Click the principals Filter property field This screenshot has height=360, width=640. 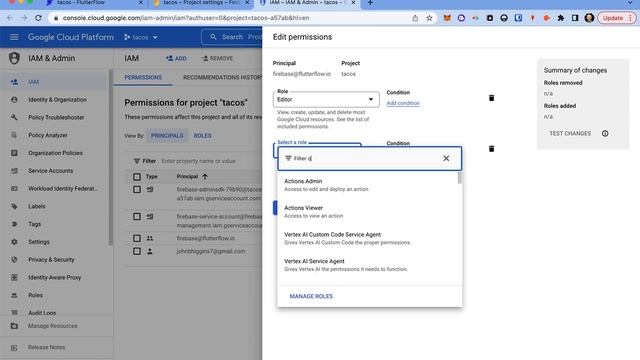coord(198,161)
